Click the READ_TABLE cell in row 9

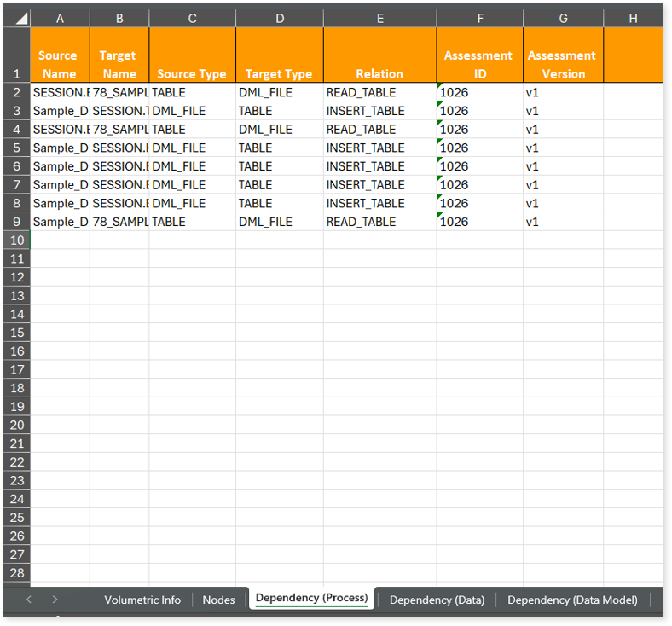[379, 222]
